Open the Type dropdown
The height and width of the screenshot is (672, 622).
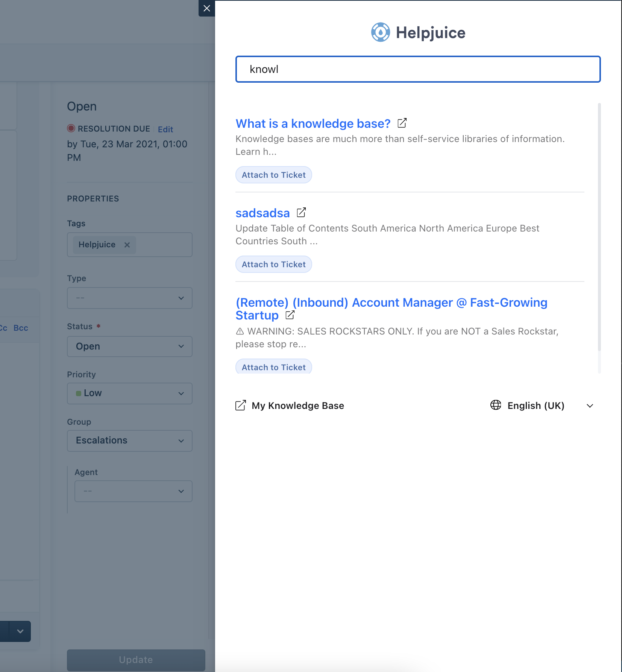[x=129, y=298]
